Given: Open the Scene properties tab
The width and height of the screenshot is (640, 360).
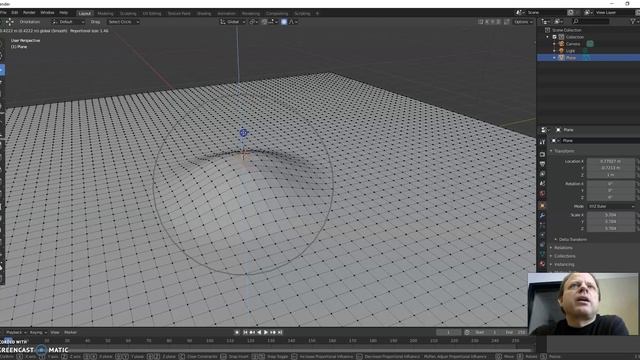Looking at the screenshot, I should coord(542,184).
